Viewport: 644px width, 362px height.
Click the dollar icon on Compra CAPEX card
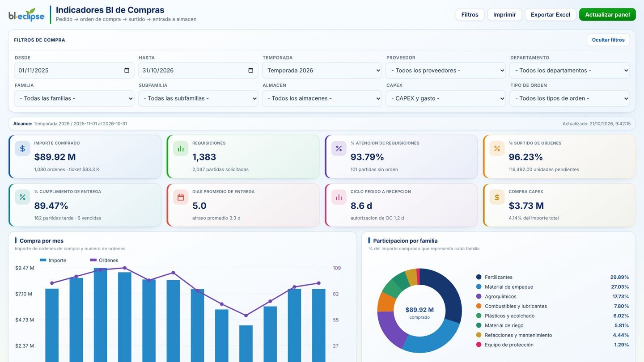click(x=497, y=197)
